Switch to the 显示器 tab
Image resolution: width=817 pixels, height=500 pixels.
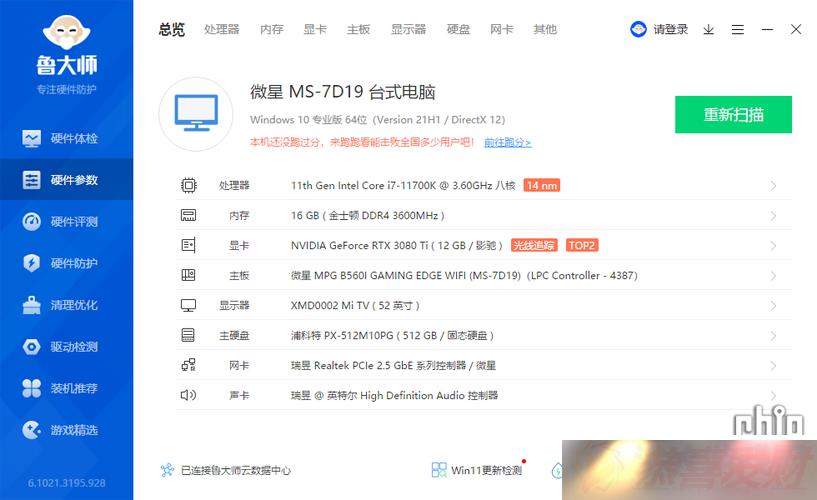tap(408, 30)
